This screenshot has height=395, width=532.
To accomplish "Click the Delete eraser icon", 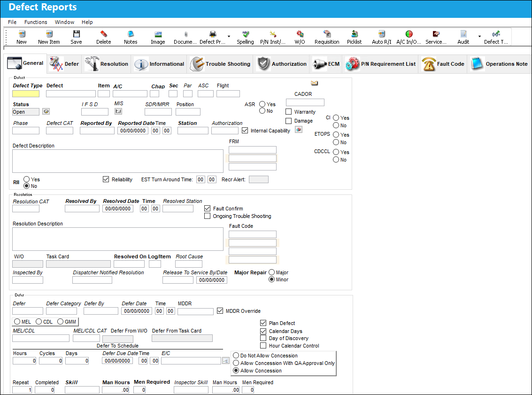I will click(x=103, y=34).
